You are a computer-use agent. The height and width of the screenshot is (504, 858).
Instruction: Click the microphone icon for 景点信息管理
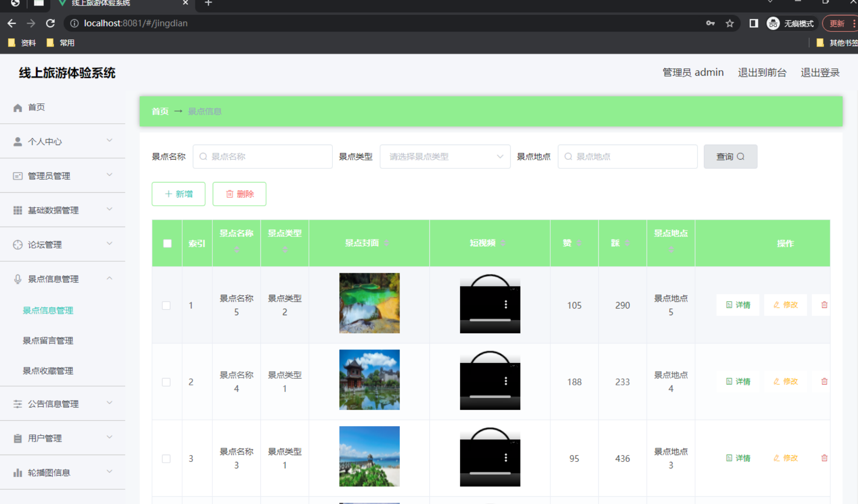coord(17,279)
